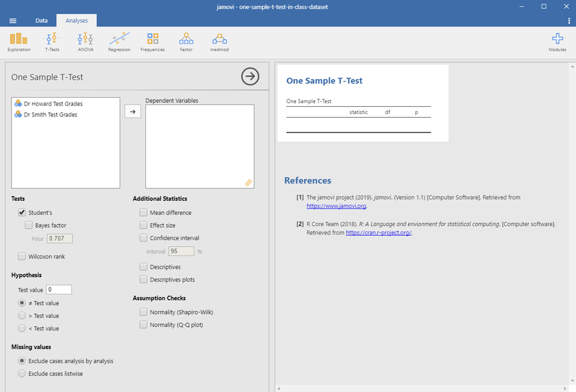Screen dimensions: 576x392
Task: Open the T-Tests analysis menu
Action: pyautogui.click(x=52, y=42)
